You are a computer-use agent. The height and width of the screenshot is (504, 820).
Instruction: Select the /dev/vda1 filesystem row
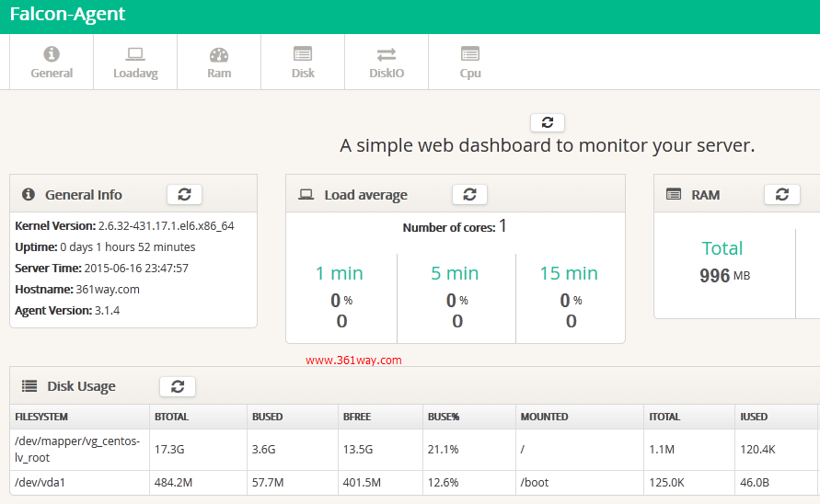click(39, 483)
